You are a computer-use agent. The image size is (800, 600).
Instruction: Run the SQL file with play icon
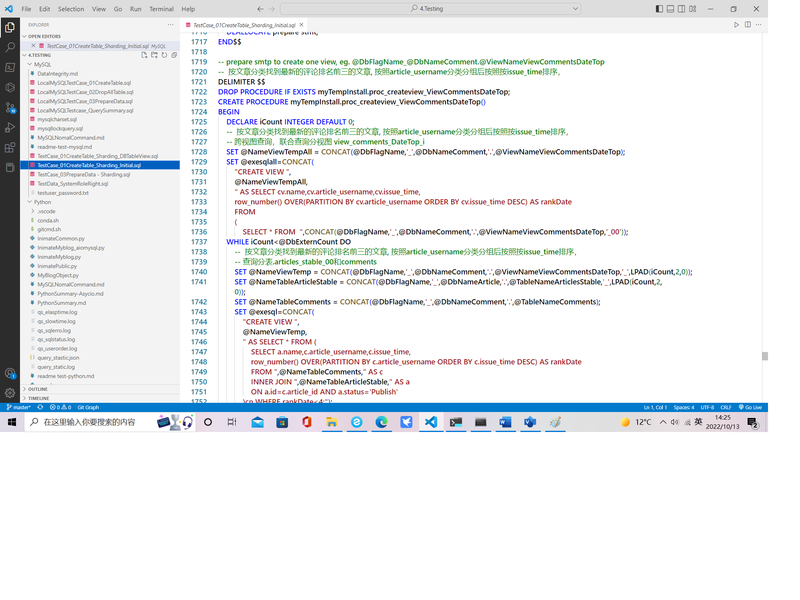coord(736,24)
